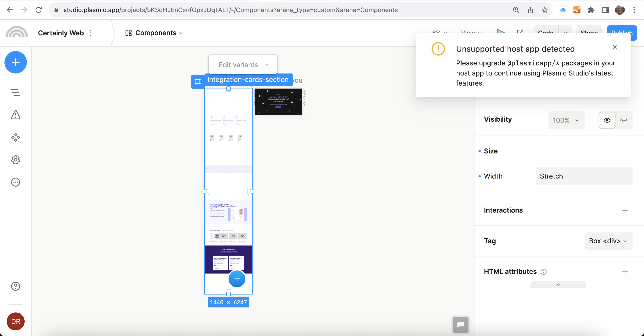644x336 pixels.
Task: Open the chat comments button at bottom
Action: 460,325
